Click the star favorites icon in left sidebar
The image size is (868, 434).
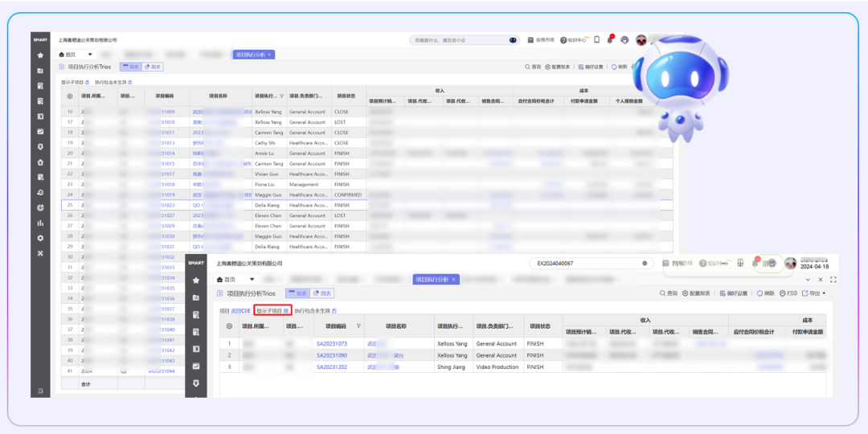pyautogui.click(x=40, y=55)
